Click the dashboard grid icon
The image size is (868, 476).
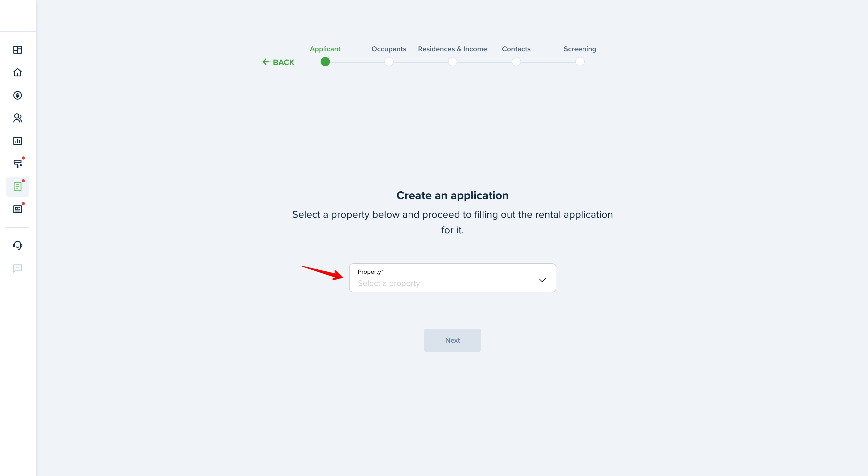18,50
